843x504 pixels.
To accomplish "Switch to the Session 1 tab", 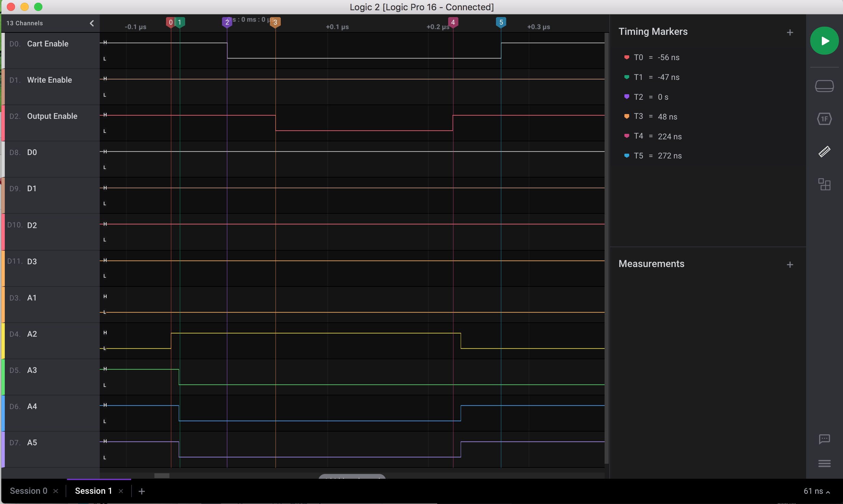I will pyautogui.click(x=93, y=491).
